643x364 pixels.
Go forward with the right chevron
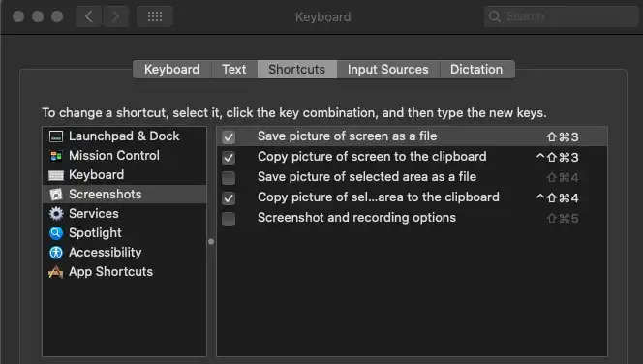click(x=115, y=16)
